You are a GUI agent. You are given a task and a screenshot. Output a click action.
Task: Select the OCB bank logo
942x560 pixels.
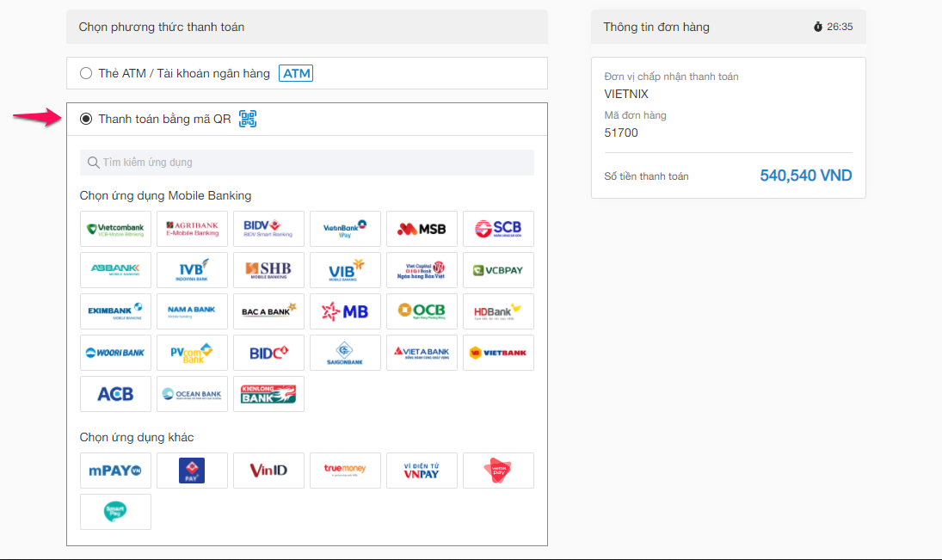pyautogui.click(x=422, y=311)
